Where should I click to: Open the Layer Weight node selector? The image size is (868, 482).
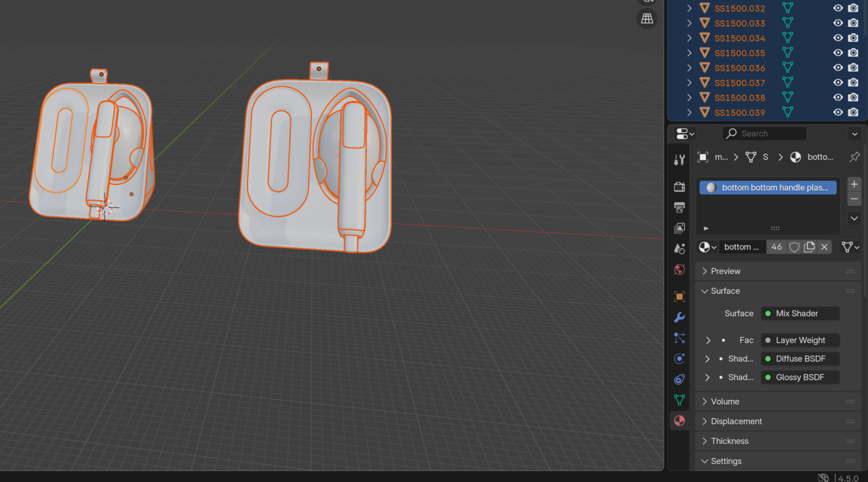[800, 340]
